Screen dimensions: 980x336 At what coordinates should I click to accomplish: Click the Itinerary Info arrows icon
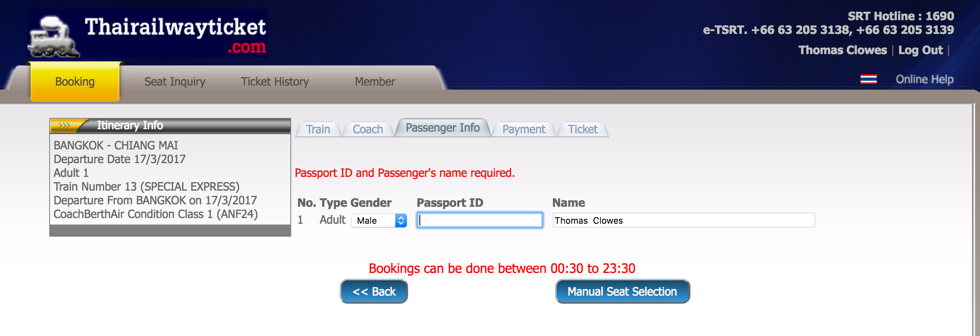65,126
